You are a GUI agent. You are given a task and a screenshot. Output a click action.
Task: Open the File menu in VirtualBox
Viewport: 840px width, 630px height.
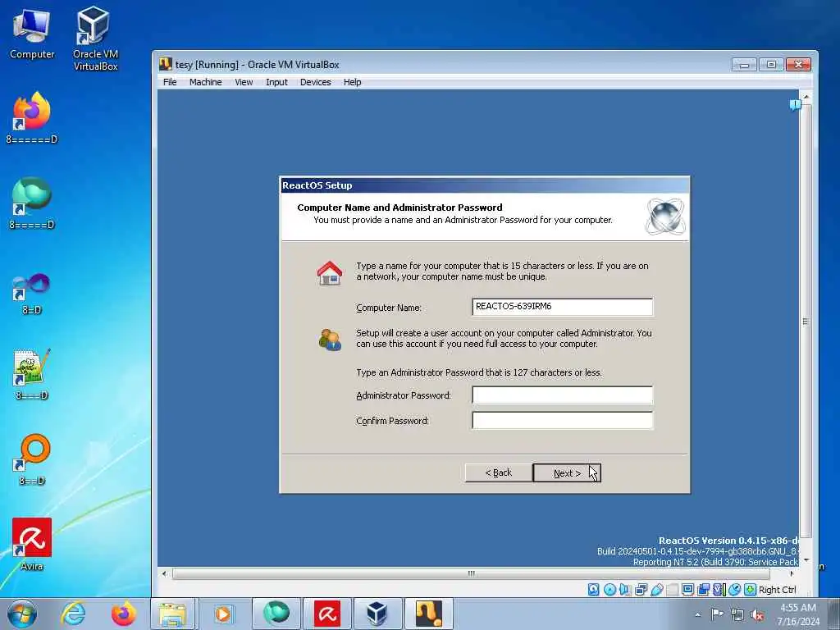click(x=170, y=82)
